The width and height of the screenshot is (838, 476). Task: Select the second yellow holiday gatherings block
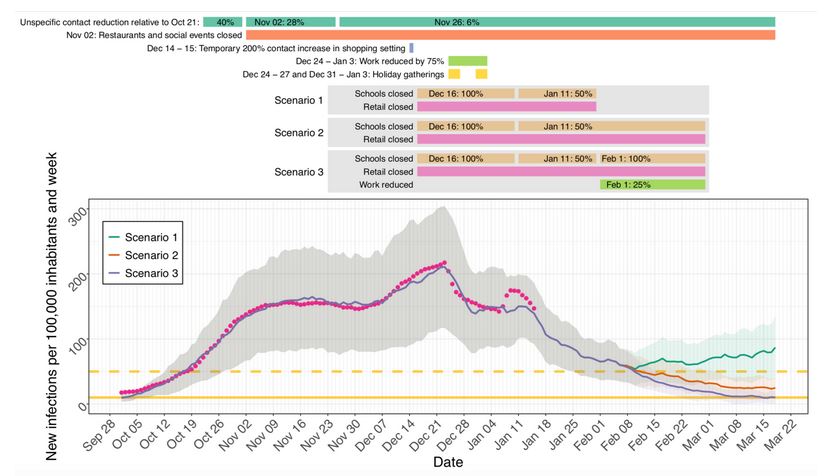click(x=481, y=74)
